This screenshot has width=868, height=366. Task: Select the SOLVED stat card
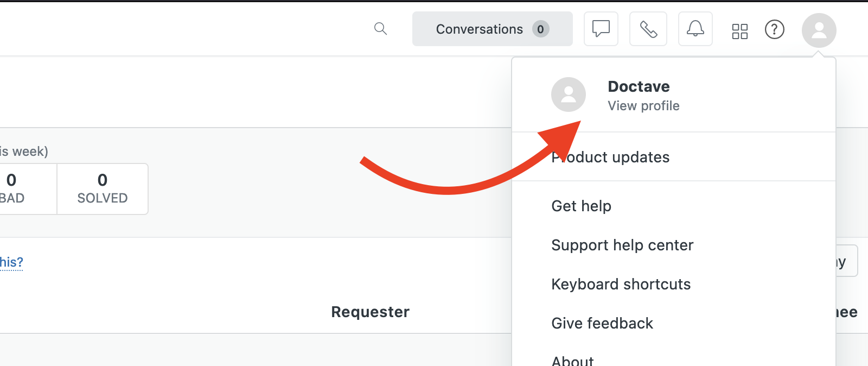coord(102,188)
